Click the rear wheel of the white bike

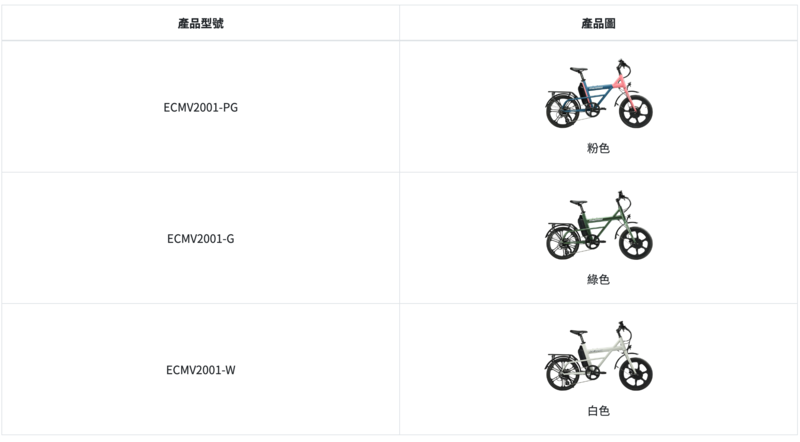point(563,374)
